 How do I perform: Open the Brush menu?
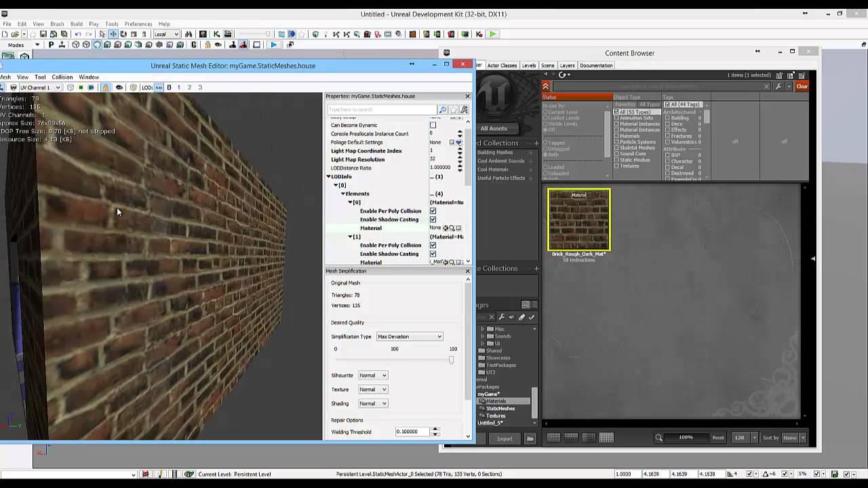57,24
